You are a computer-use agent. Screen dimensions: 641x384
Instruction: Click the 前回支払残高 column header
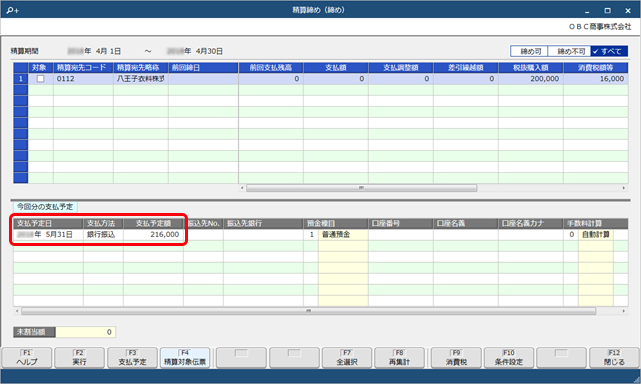271,68
